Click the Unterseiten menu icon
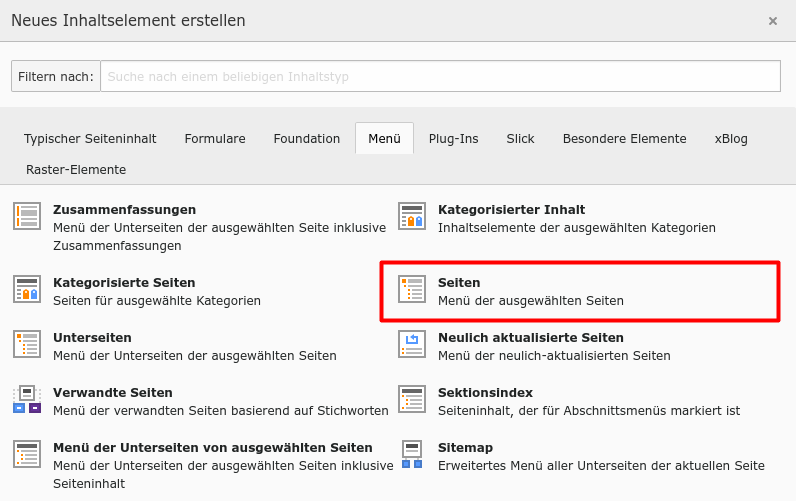 pos(27,344)
